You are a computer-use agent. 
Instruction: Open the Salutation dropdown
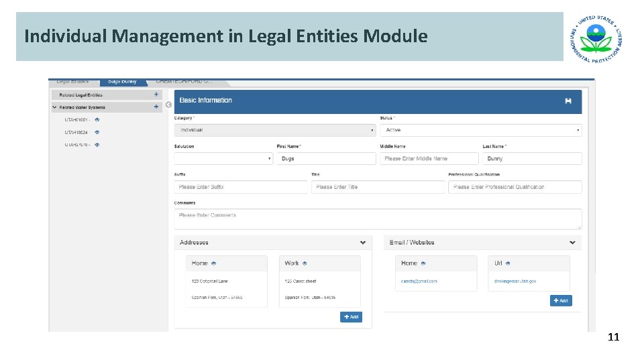[223, 158]
